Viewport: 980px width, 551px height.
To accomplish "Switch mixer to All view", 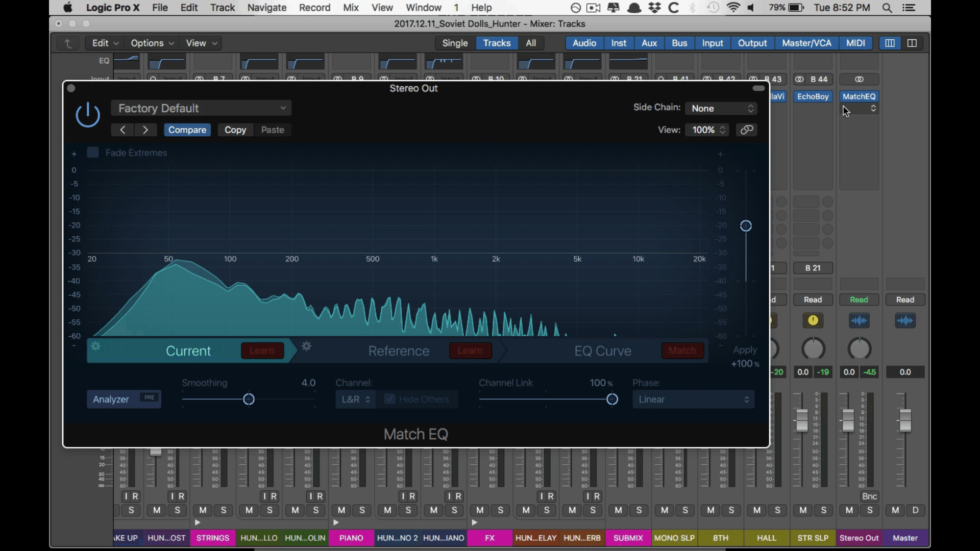I will coord(531,43).
